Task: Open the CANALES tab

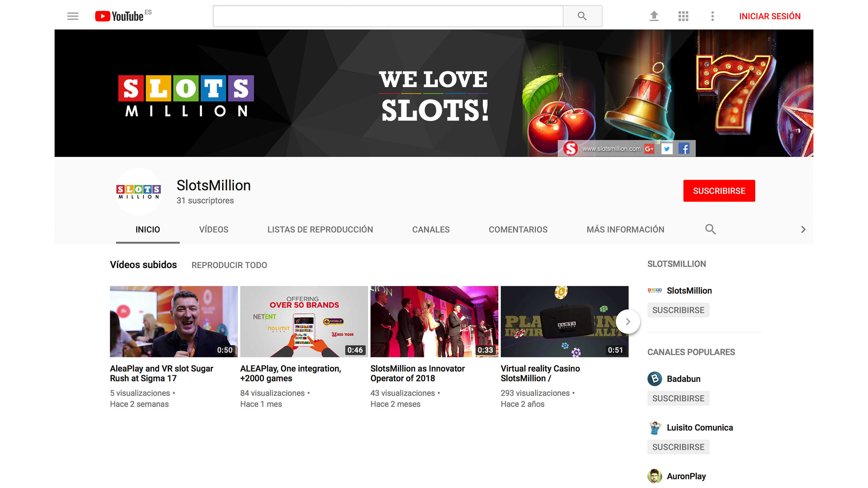Action: coord(431,229)
